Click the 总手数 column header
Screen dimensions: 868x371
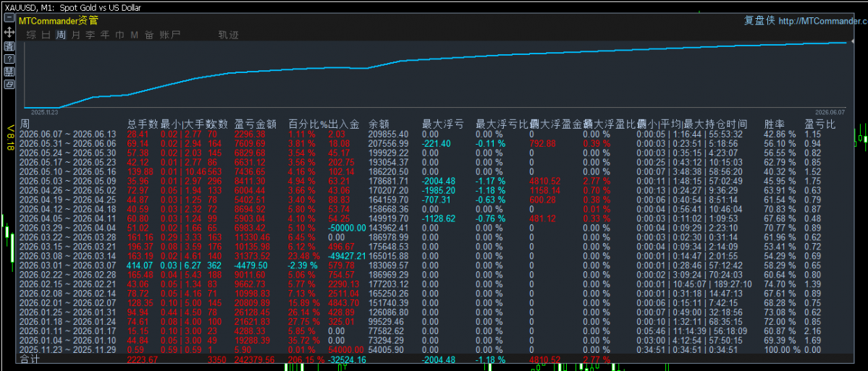click(143, 124)
